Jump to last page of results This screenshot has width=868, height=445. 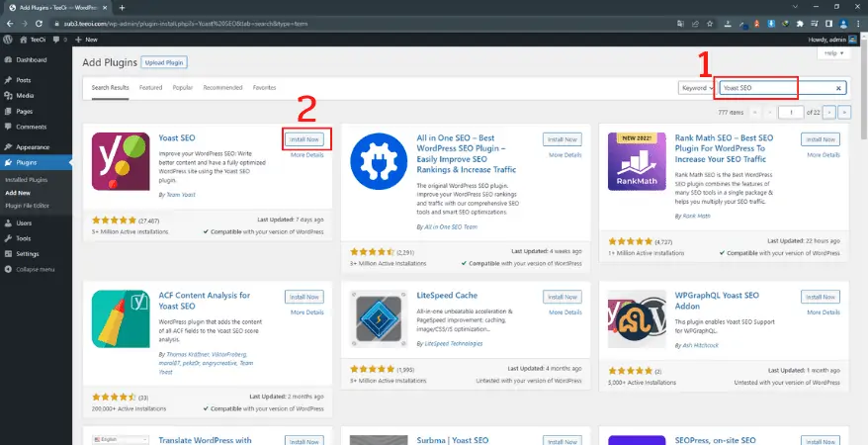pyautogui.click(x=844, y=113)
